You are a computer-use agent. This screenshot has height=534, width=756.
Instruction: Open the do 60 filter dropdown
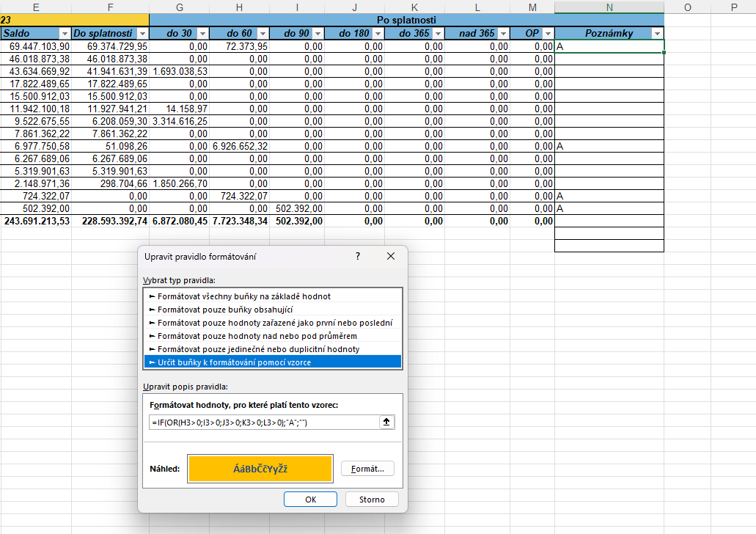[263, 33]
